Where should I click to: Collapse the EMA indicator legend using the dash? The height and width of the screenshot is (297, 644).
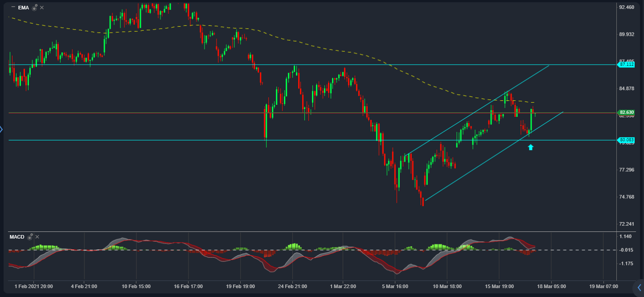(13, 7)
